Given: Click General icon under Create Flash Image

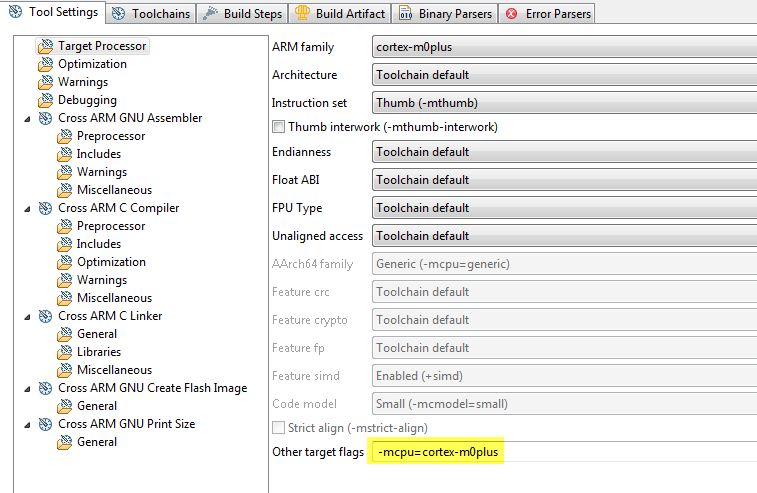Looking at the screenshot, I should (x=65, y=406).
